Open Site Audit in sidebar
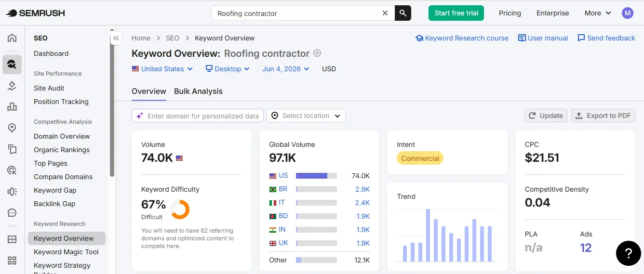Image resolution: width=644 pixels, height=274 pixels. [x=49, y=88]
